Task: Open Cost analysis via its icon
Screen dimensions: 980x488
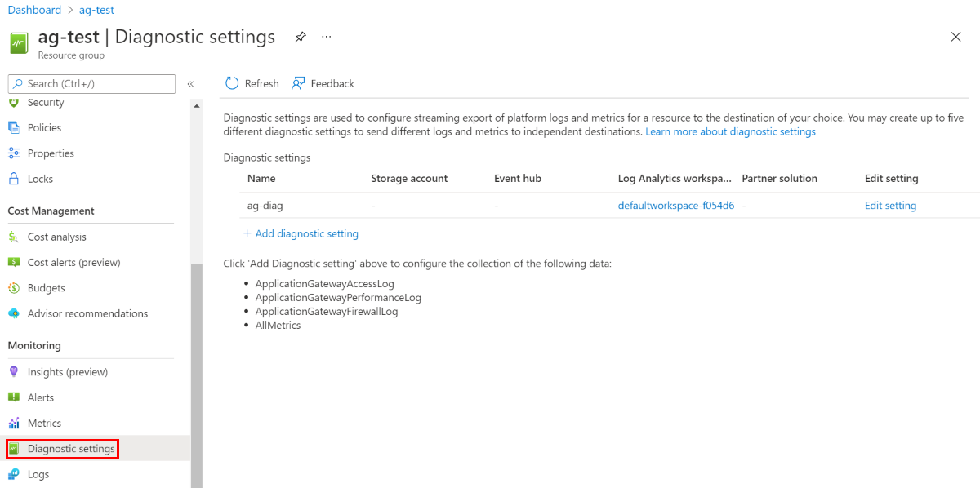Action: coord(15,237)
